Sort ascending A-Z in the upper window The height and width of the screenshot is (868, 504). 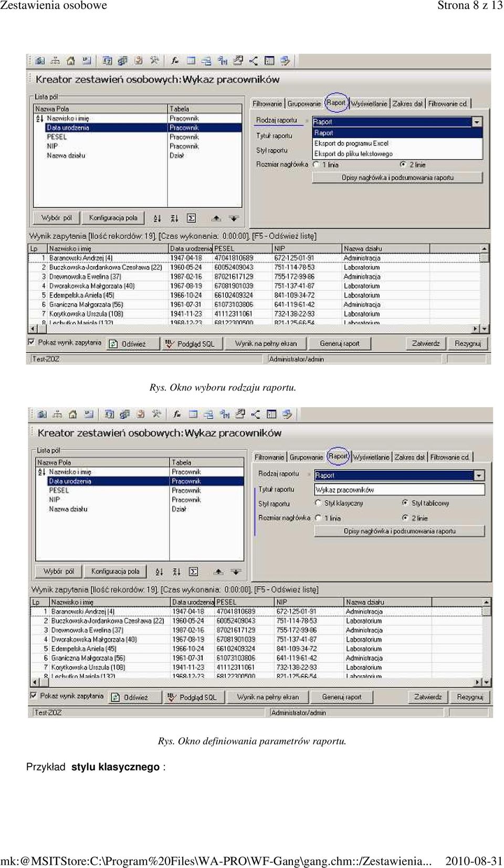157,218
